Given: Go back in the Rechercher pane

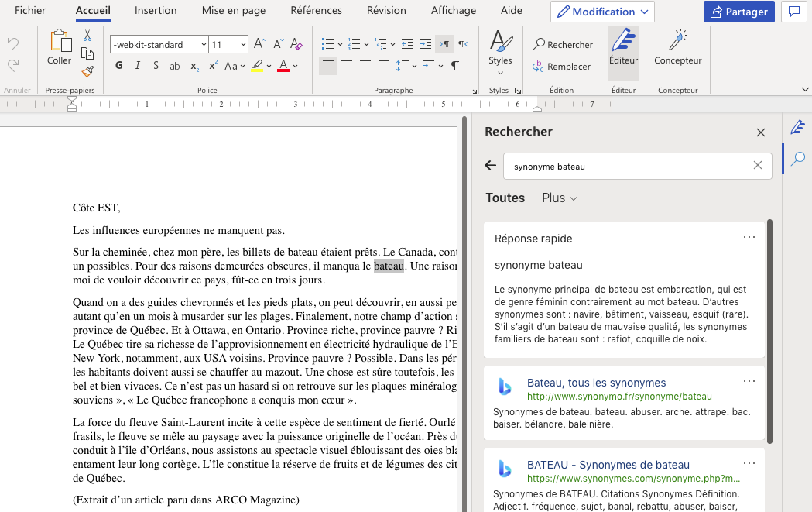Looking at the screenshot, I should click(491, 165).
